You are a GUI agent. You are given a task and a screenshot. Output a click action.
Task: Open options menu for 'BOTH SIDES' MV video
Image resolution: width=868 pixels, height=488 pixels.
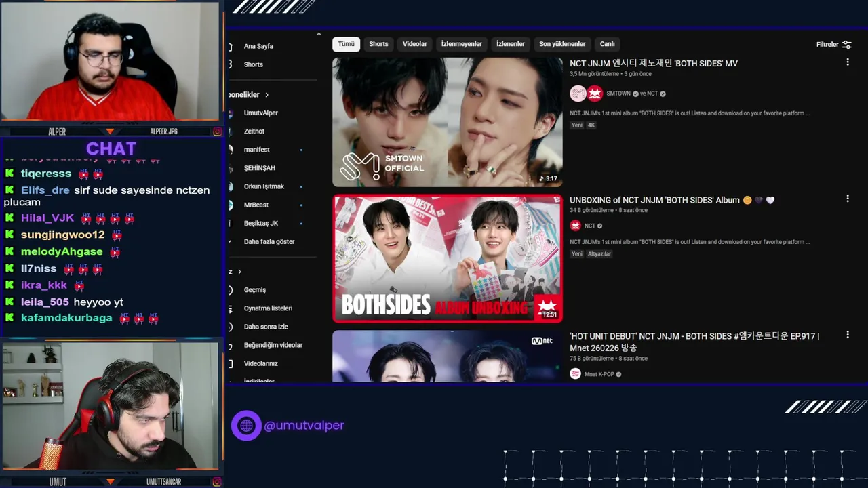pos(847,62)
